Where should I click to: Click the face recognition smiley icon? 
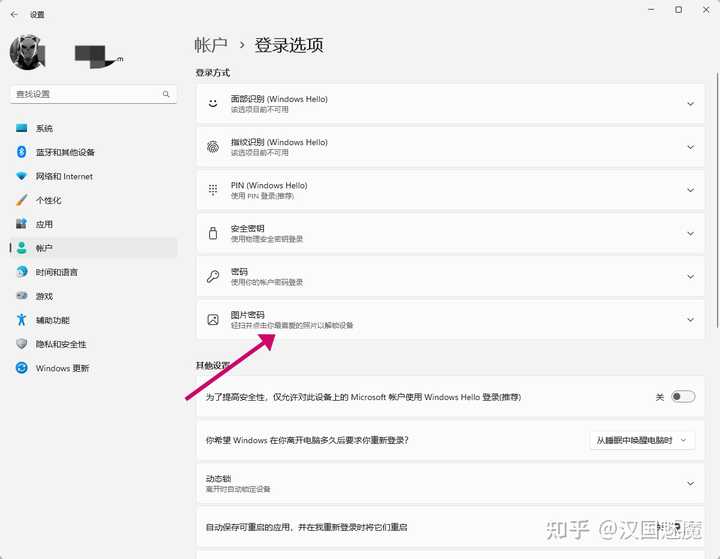click(213, 103)
